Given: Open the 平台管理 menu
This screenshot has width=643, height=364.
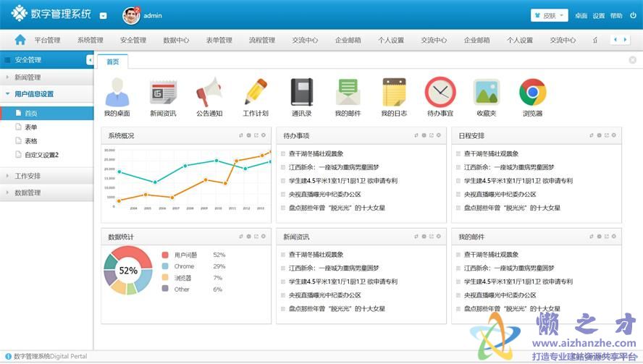Looking at the screenshot, I should click(47, 41).
